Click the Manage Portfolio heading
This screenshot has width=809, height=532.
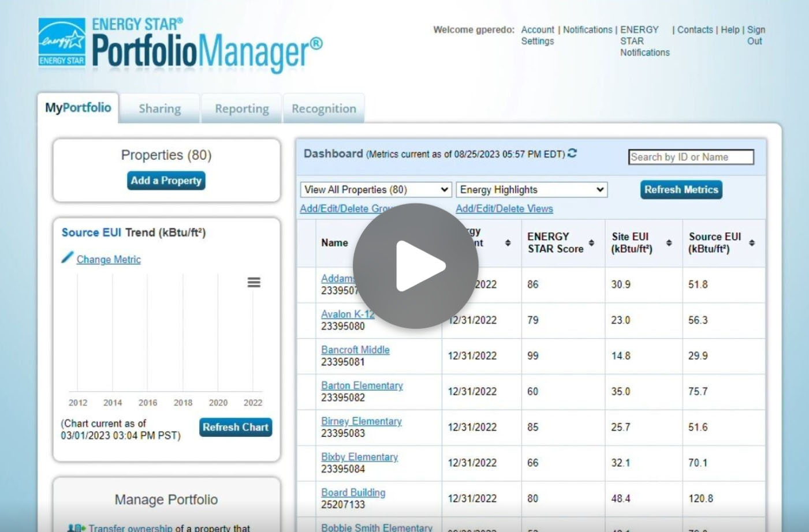tap(166, 500)
